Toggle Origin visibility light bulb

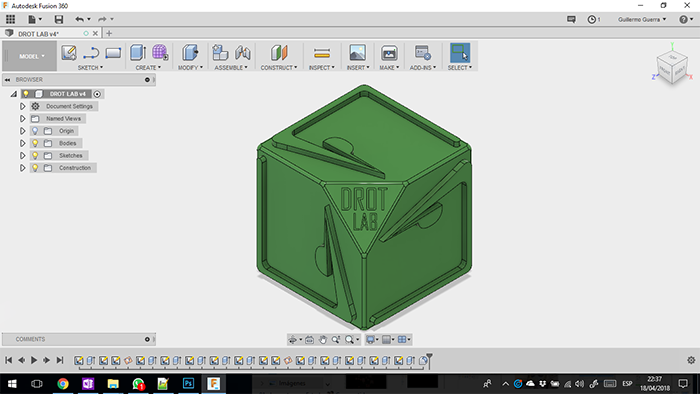(35, 131)
